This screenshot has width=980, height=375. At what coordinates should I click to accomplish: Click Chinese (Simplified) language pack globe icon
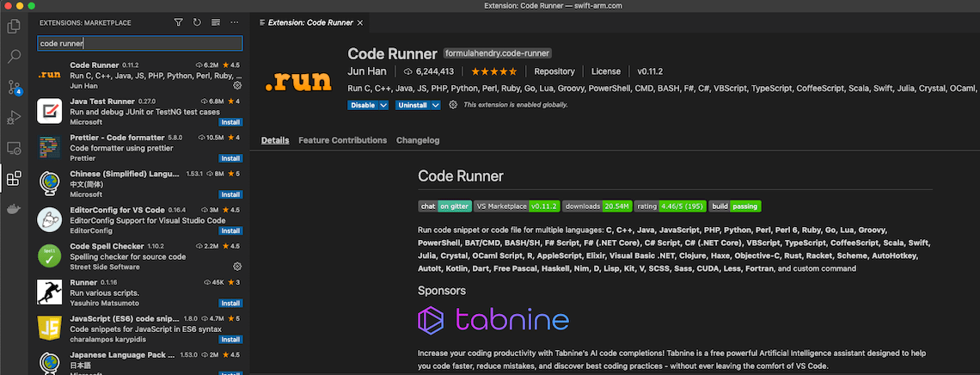tap(49, 184)
